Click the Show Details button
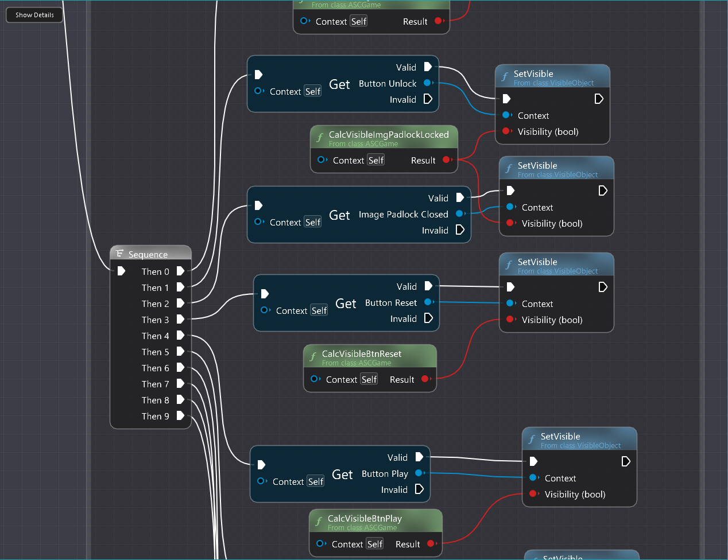Screen dimensions: 728x560 pos(34,15)
